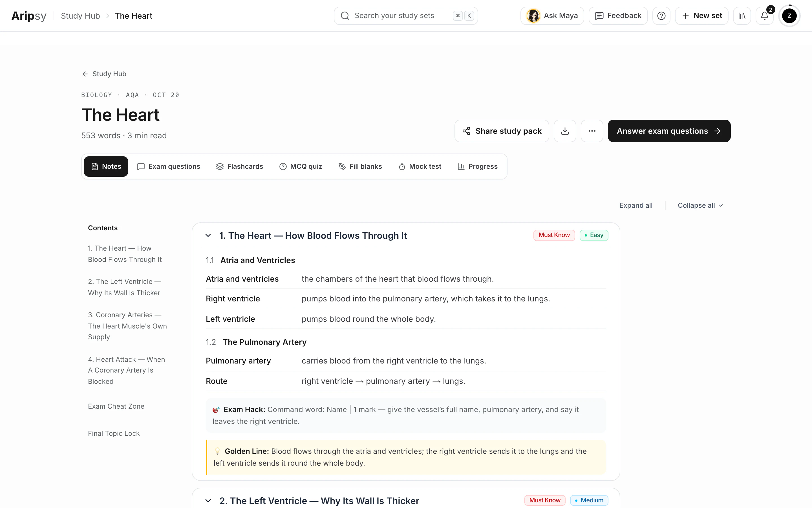Click the Feedback button
This screenshot has width=812, height=508.
[618, 16]
